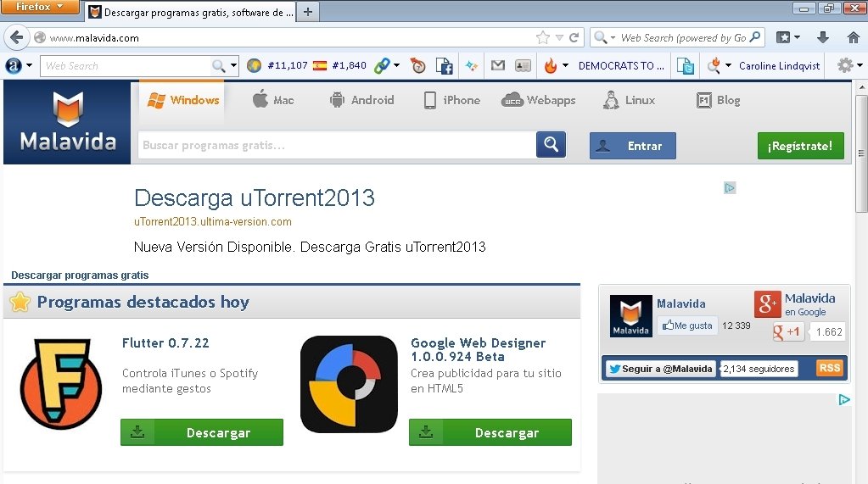
Task: Open the Flutter 0.7.22 title link
Action: click(165, 343)
